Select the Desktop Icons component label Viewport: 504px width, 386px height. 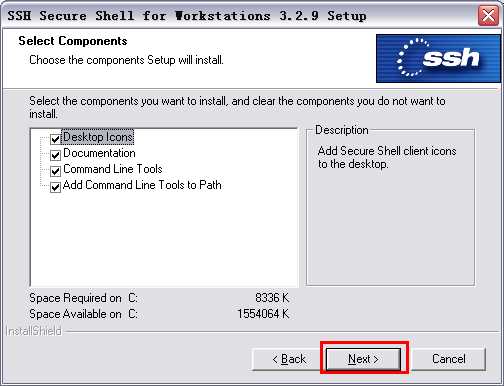(98, 137)
